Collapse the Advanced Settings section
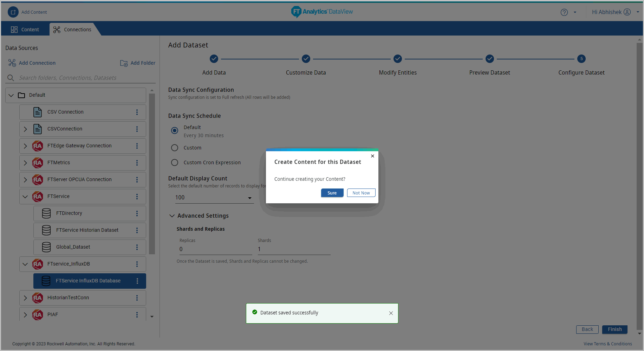 172,216
